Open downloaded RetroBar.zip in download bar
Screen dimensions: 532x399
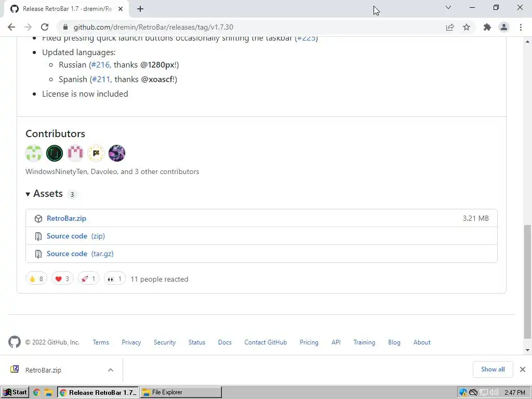[43, 370]
